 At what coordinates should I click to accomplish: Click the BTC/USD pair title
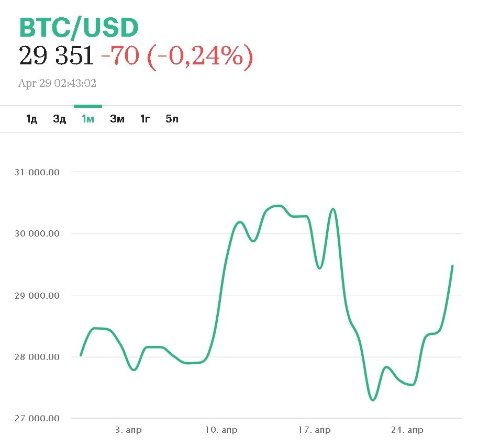point(79,28)
